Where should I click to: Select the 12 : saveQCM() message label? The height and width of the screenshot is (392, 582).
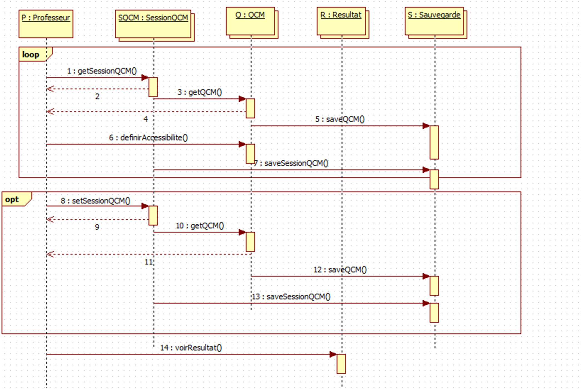[340, 270]
